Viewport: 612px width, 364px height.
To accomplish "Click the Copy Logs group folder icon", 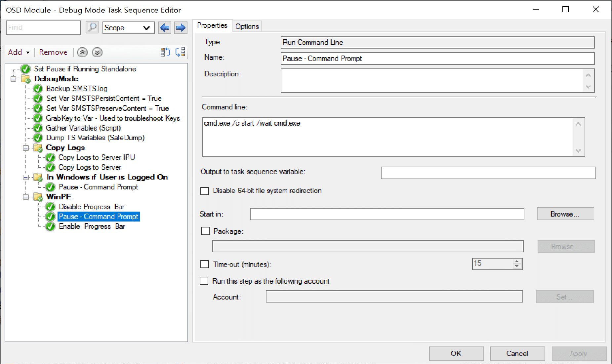I will click(38, 148).
